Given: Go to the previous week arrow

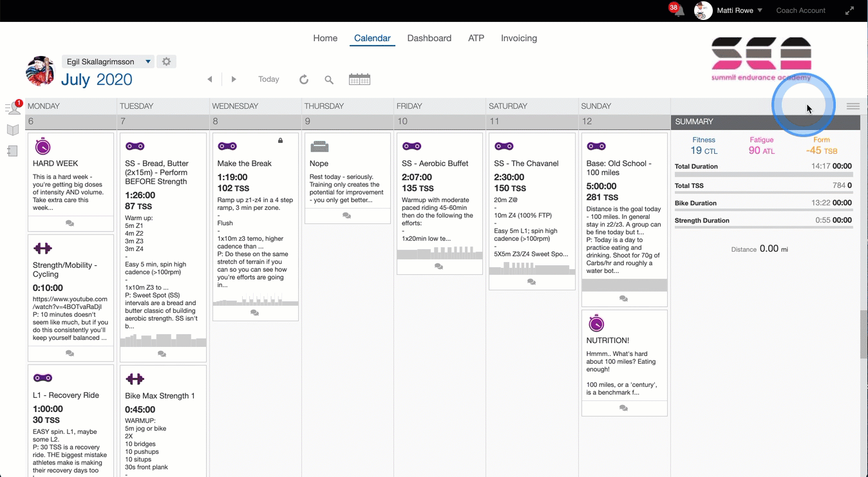Looking at the screenshot, I should [210, 79].
